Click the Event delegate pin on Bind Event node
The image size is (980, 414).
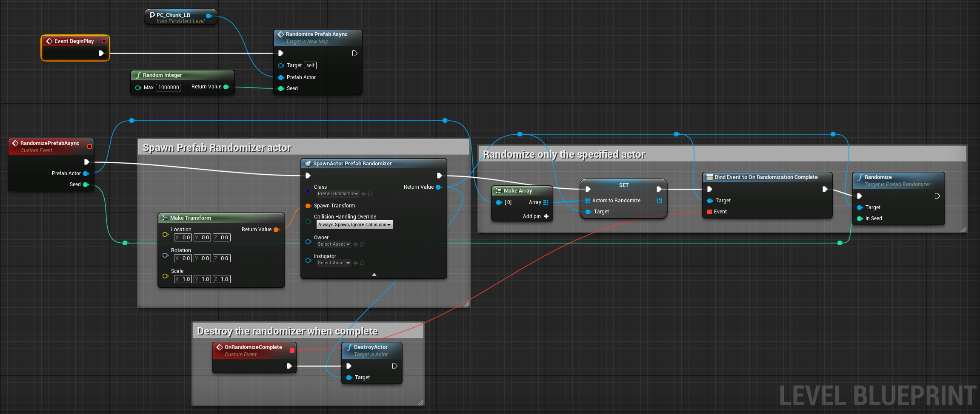(x=709, y=212)
